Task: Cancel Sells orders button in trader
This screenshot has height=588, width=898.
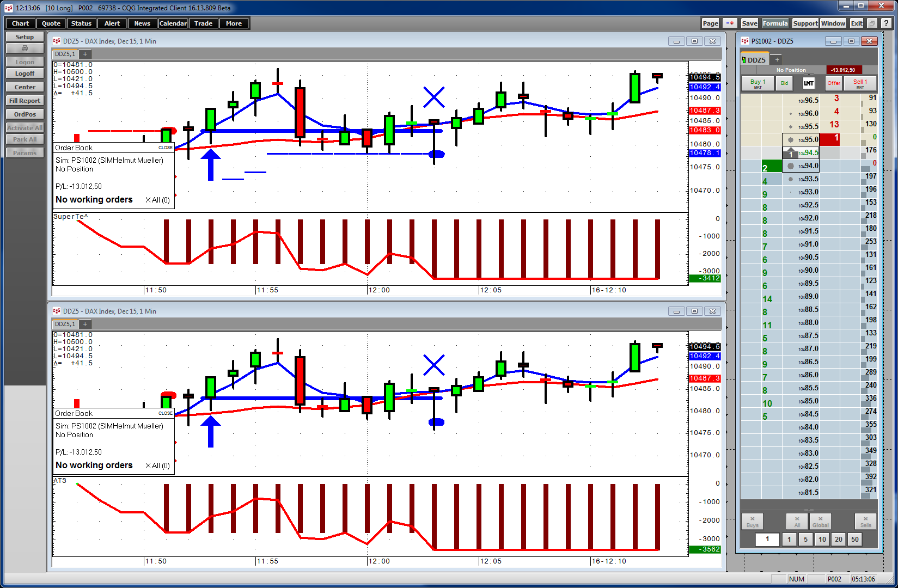Action: [865, 522]
